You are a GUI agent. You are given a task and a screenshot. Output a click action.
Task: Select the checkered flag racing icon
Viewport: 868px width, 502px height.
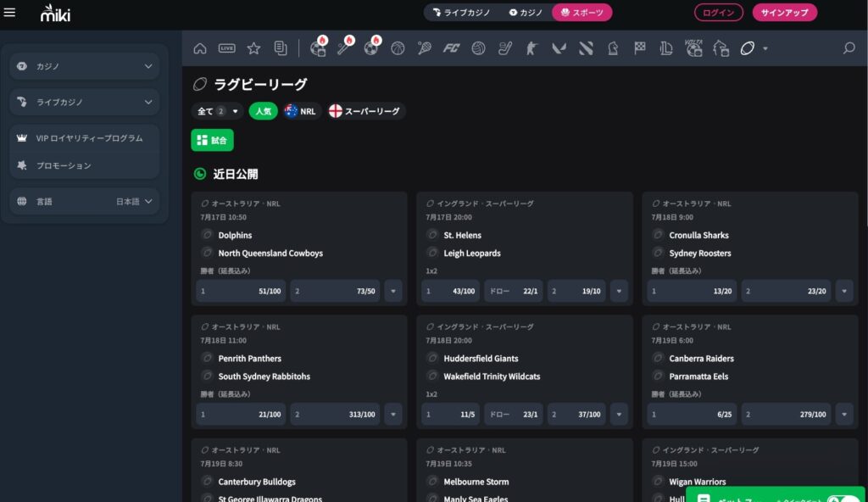640,48
